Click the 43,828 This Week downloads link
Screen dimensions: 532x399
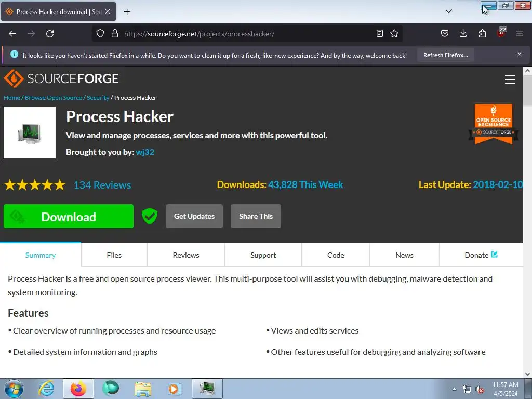point(305,184)
